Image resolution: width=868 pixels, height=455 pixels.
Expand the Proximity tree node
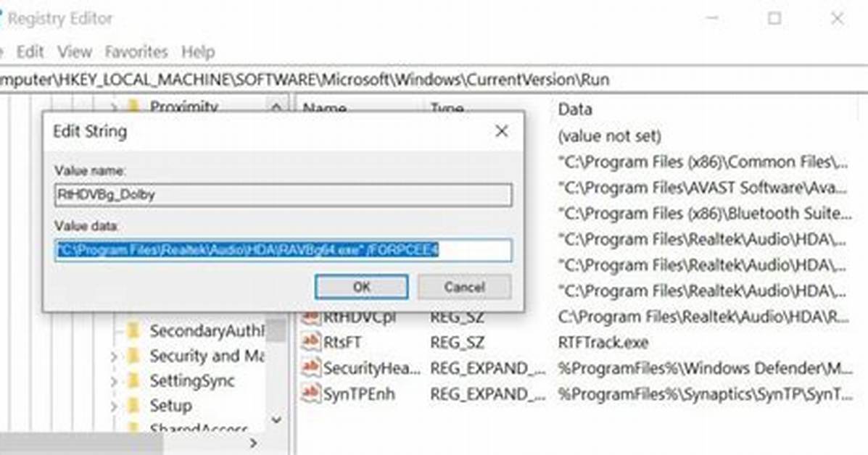(x=113, y=106)
